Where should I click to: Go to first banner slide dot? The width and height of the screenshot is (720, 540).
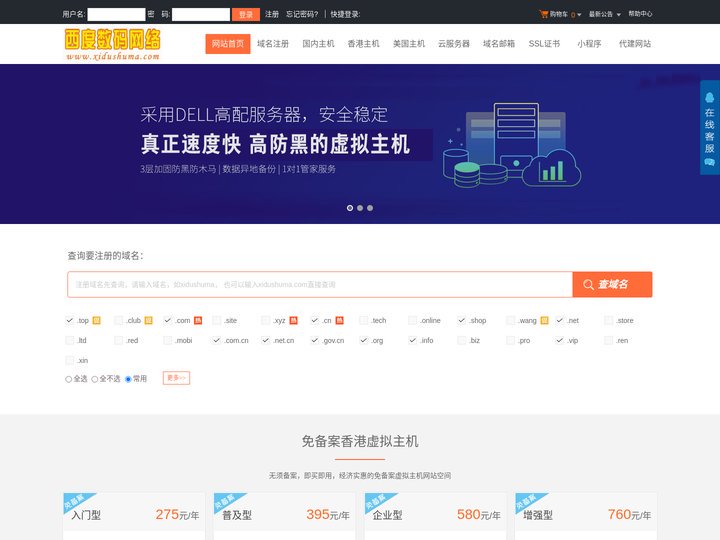pos(350,208)
